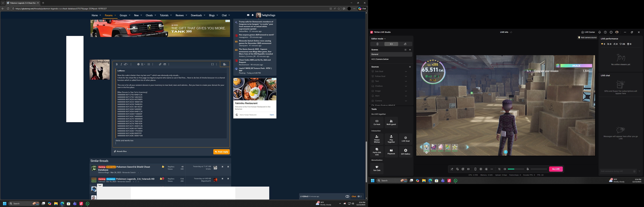This screenshot has width=644, height=207.
Task: Toggle visibility of Follow Goal source
Action: tap(406, 76)
